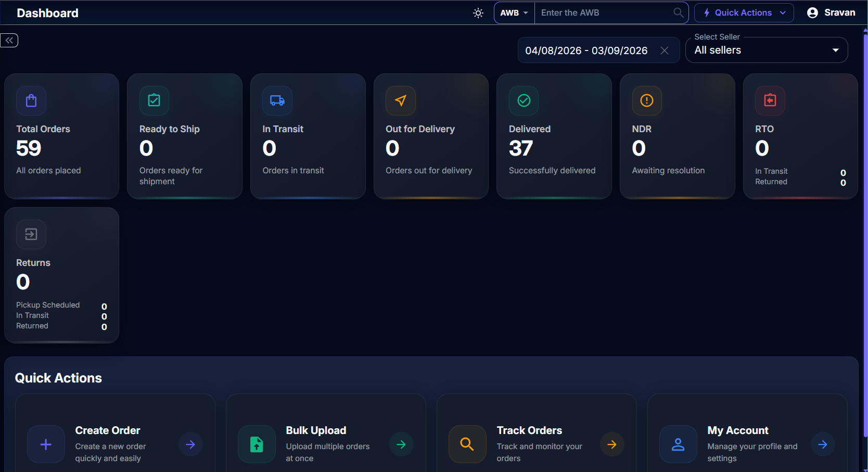Click the Total Orders shopping bag icon
Viewport: 868px width, 472px height.
click(31, 100)
